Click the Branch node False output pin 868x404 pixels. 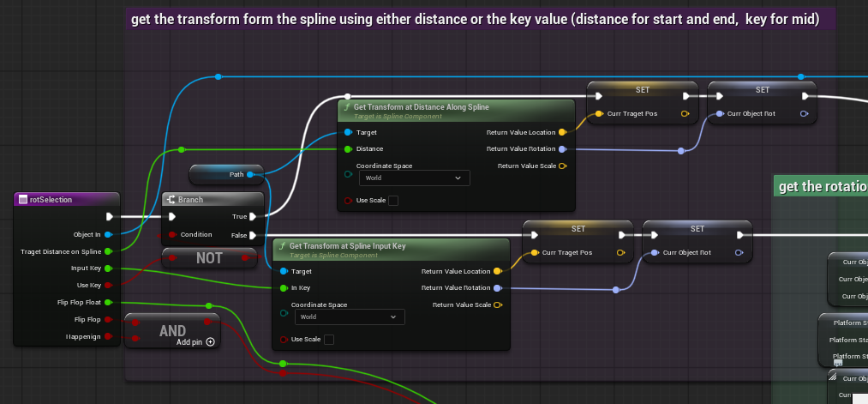[252, 234]
